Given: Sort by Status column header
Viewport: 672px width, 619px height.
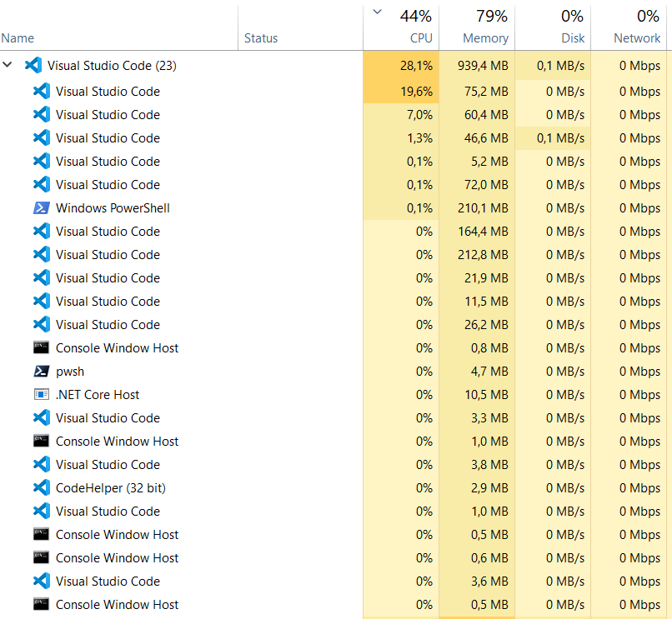Looking at the screenshot, I should [x=261, y=38].
